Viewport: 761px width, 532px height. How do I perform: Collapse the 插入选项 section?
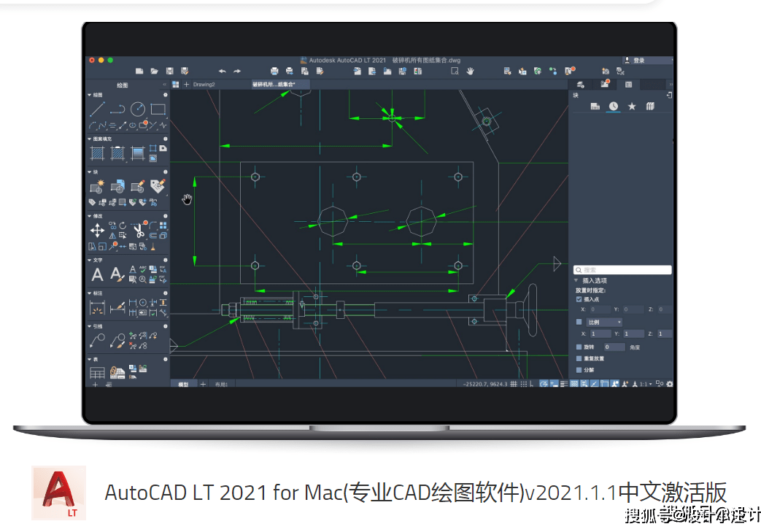point(576,280)
